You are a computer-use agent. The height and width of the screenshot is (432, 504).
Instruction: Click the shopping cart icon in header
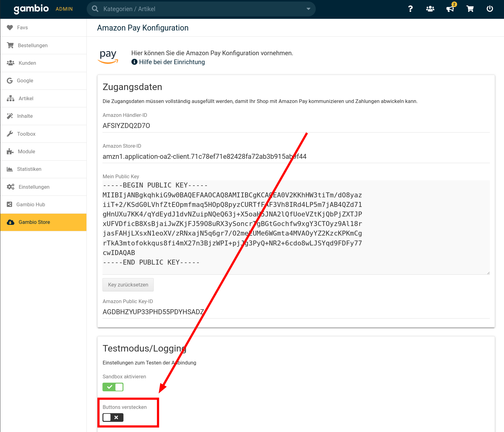pos(470,9)
